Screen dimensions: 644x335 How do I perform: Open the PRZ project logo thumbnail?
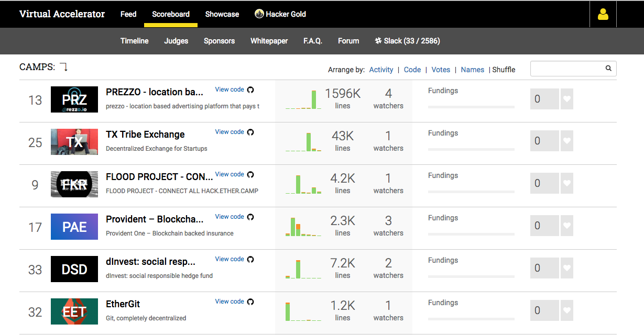[x=74, y=99]
